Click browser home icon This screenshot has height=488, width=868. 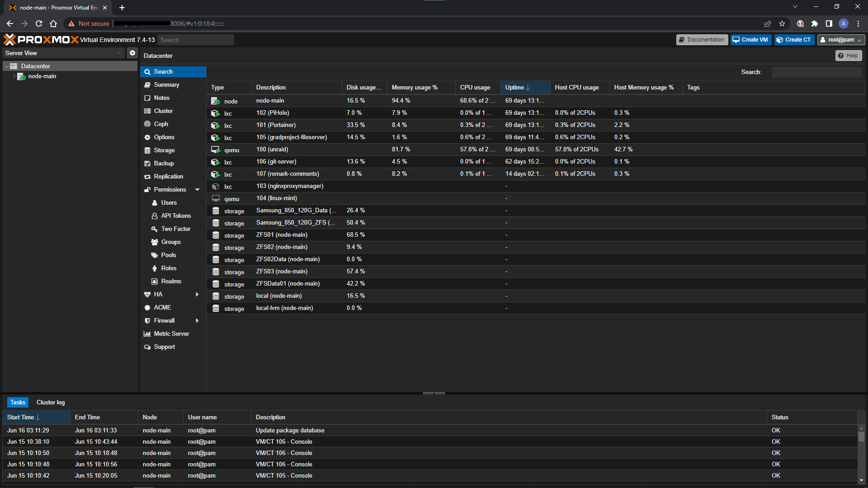tap(53, 23)
